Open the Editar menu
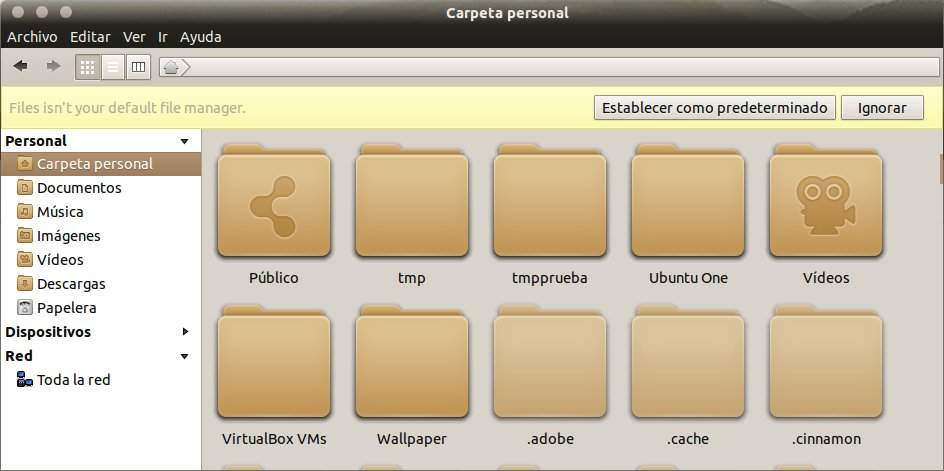This screenshot has width=944, height=471. [90, 37]
